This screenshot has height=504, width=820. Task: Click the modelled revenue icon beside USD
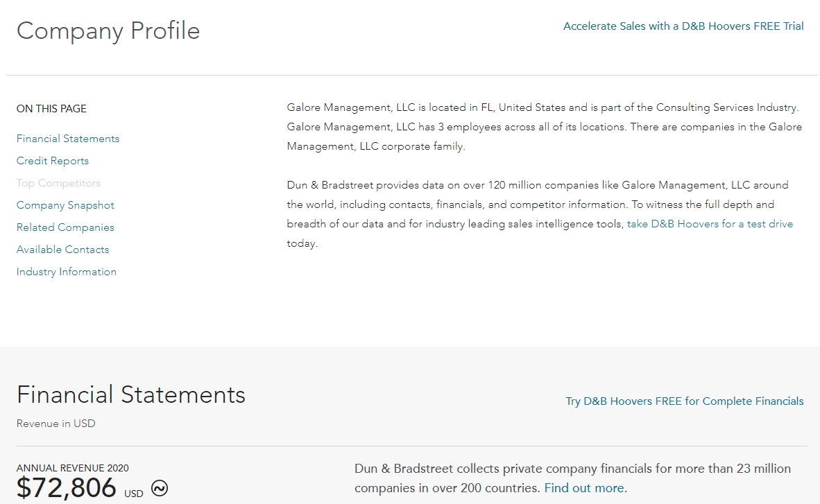point(160,488)
